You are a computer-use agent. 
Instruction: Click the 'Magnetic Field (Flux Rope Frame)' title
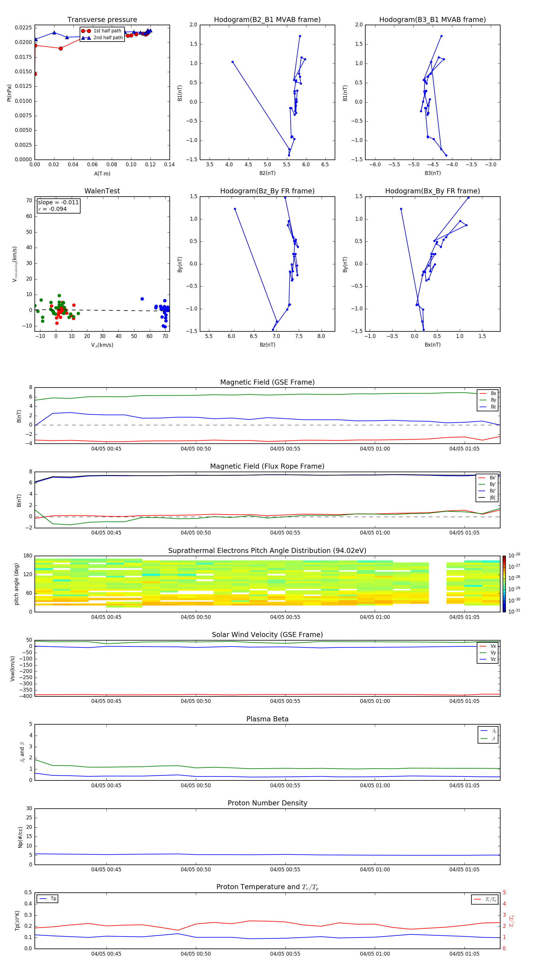(x=267, y=467)
